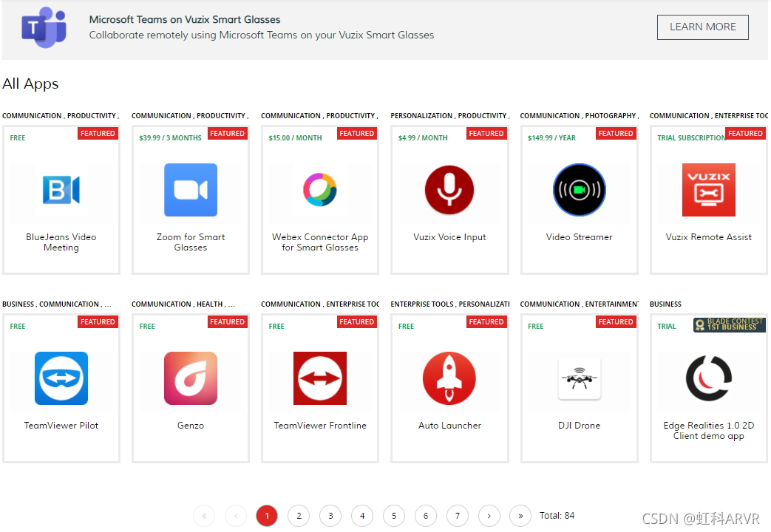Screen dimensions: 771x532
Task: Click the TRIAL SUBSCRIPTION label
Action: tap(691, 137)
